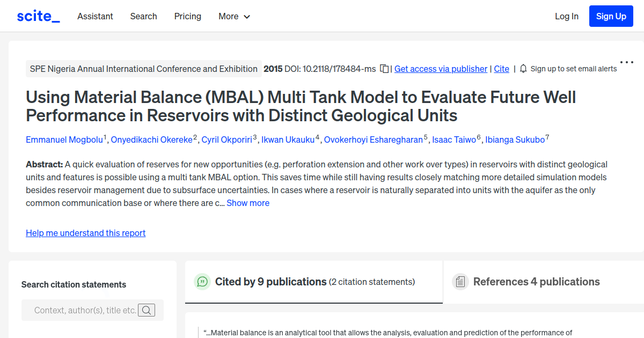Open Get access via publisher link
Viewport: 644px width, 338px height.
441,69
